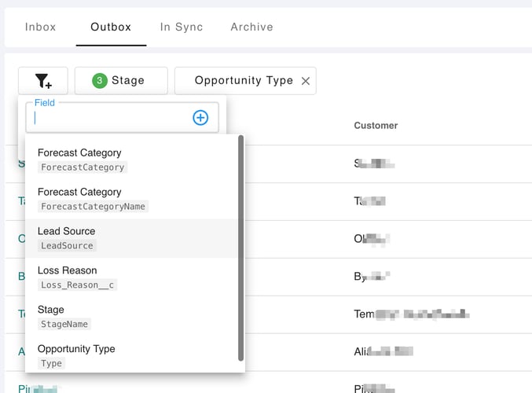Focus the Field search input
Viewport: 532px width, 393px height.
(x=110, y=118)
